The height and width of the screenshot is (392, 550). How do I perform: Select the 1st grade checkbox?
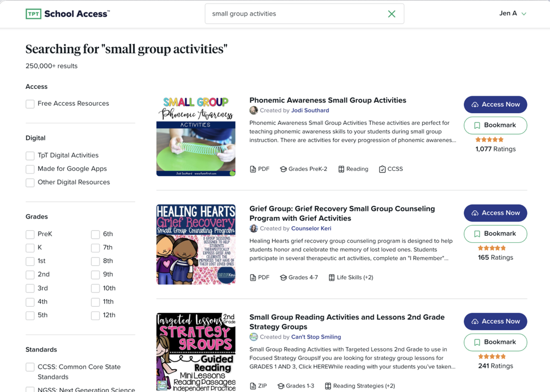click(x=30, y=261)
